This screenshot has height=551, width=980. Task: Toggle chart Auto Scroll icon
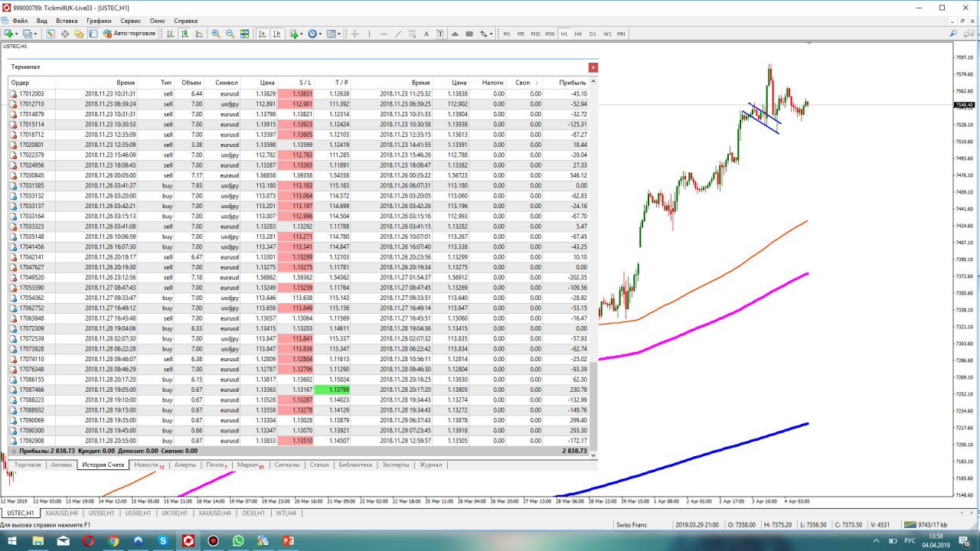pos(263,34)
